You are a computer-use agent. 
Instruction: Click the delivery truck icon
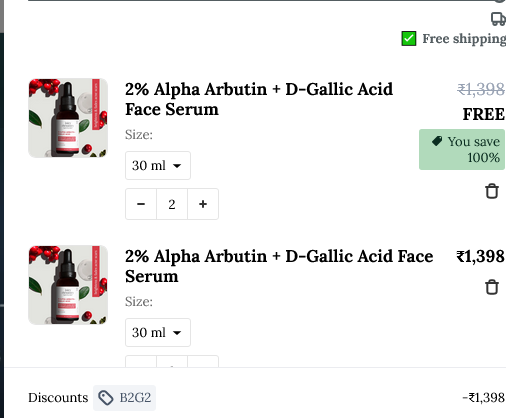pos(498,19)
